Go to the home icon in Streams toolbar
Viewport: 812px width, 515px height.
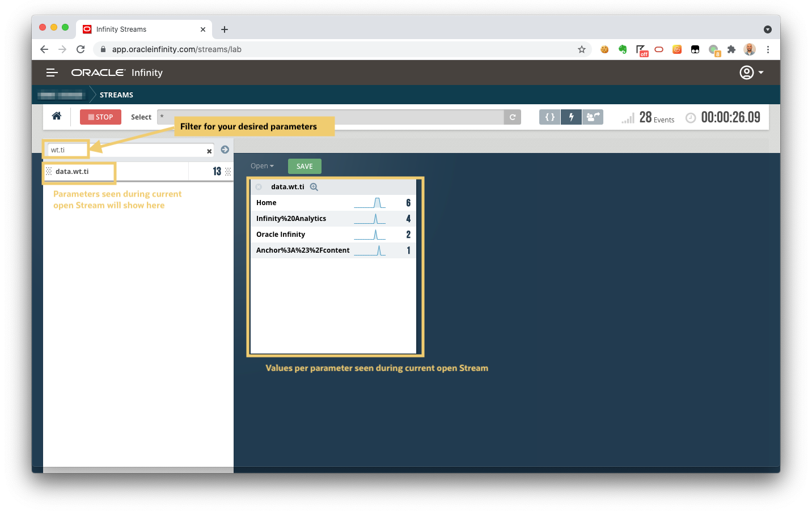coord(57,116)
